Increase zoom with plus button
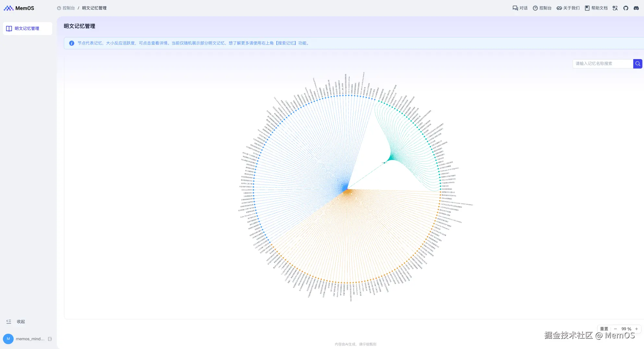Screen dimensions: 644x349 pyautogui.click(x=637, y=329)
